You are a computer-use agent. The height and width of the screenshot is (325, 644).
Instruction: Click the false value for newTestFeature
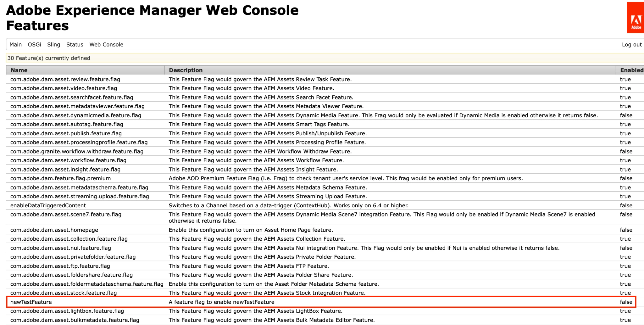[626, 302]
